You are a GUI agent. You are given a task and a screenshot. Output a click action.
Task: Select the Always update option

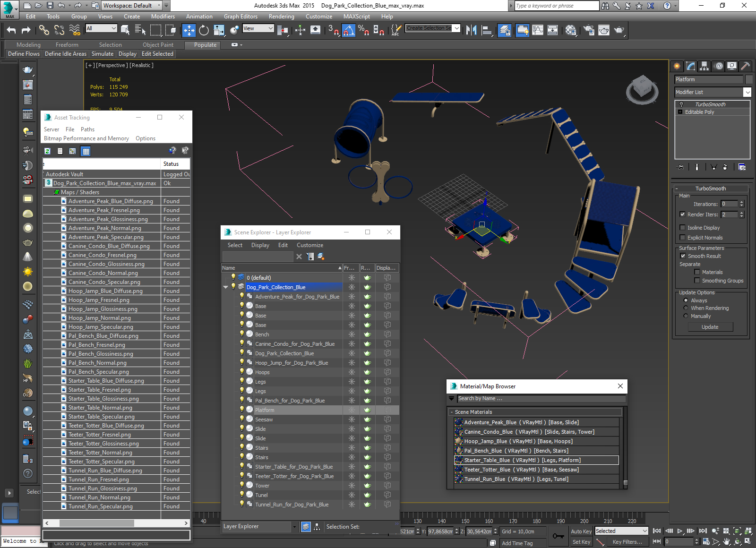tap(686, 300)
